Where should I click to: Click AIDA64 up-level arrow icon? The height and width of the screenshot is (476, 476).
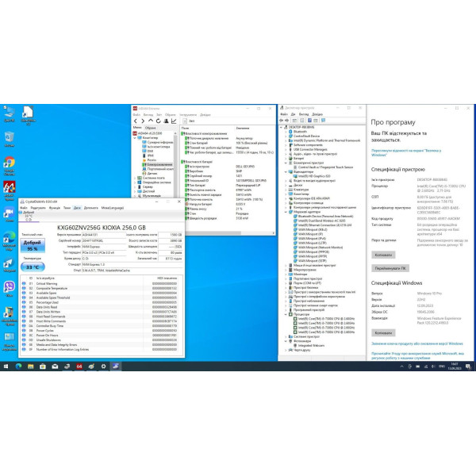(x=150, y=121)
